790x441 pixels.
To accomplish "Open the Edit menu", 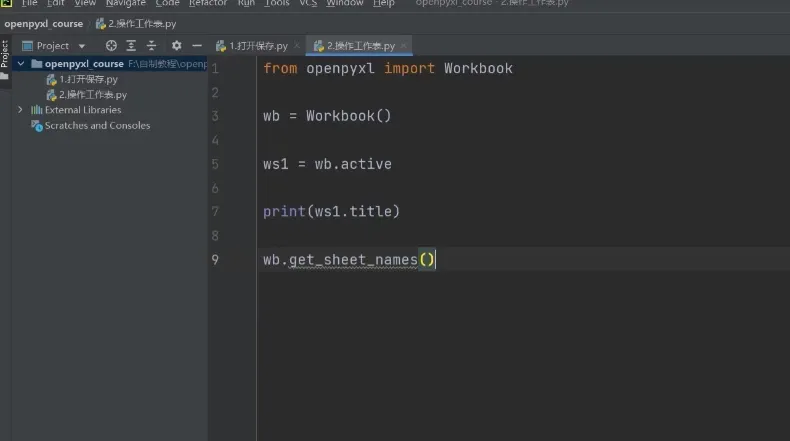I will 55,3.
